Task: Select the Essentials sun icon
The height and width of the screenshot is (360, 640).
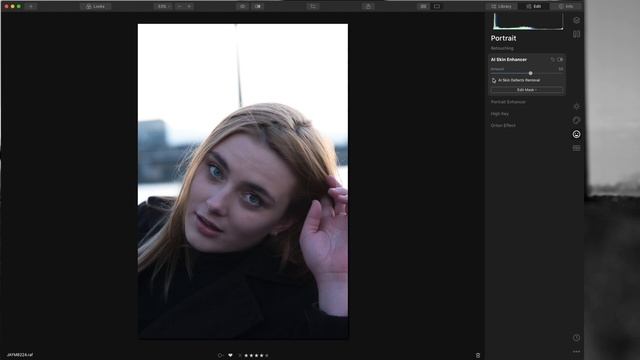Action: point(576,106)
